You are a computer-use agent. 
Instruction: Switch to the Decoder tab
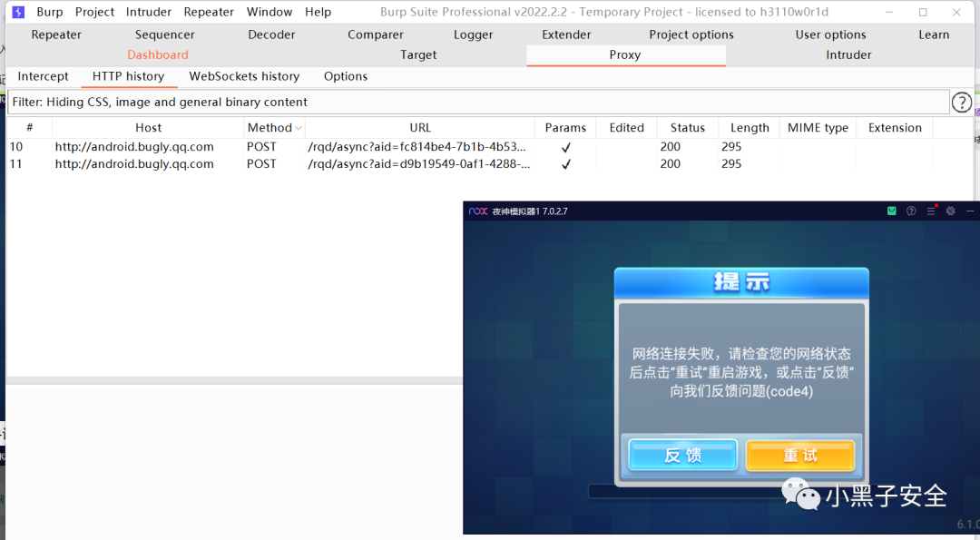coord(271,34)
